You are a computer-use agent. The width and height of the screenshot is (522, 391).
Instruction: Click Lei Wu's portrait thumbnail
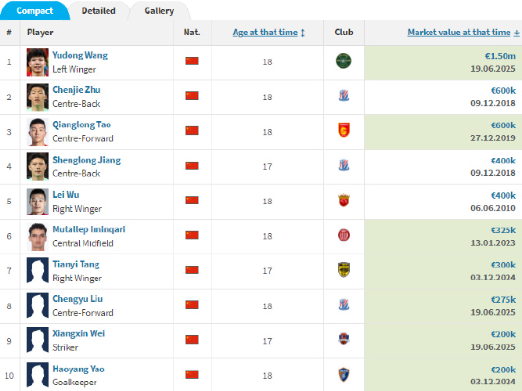pyautogui.click(x=38, y=201)
